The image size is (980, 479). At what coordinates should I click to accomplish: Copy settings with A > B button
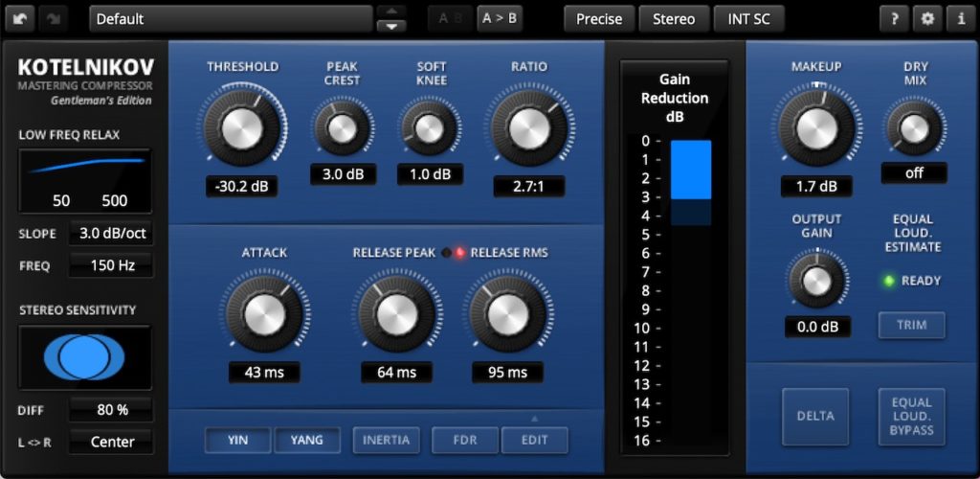point(500,18)
